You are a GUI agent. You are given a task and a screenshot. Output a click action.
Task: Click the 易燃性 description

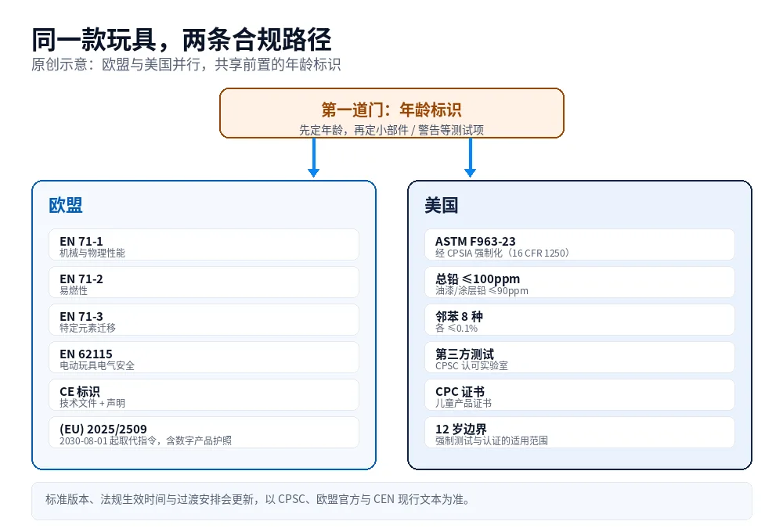pos(74,290)
